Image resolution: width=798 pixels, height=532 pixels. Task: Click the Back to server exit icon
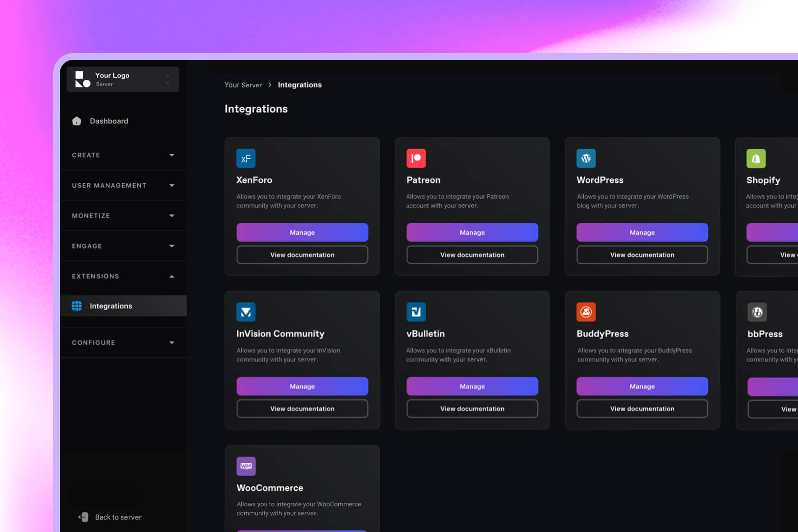tap(83, 517)
